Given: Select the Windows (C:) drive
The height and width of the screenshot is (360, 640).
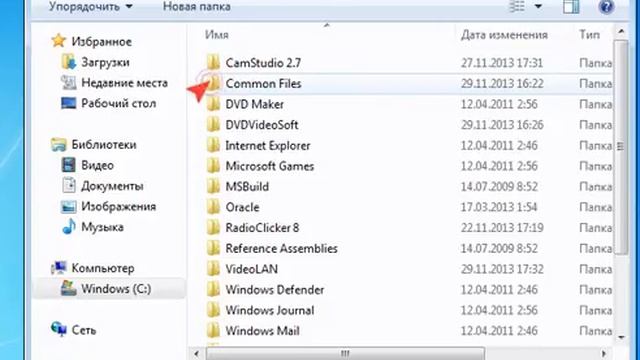Looking at the screenshot, I should [x=116, y=289].
